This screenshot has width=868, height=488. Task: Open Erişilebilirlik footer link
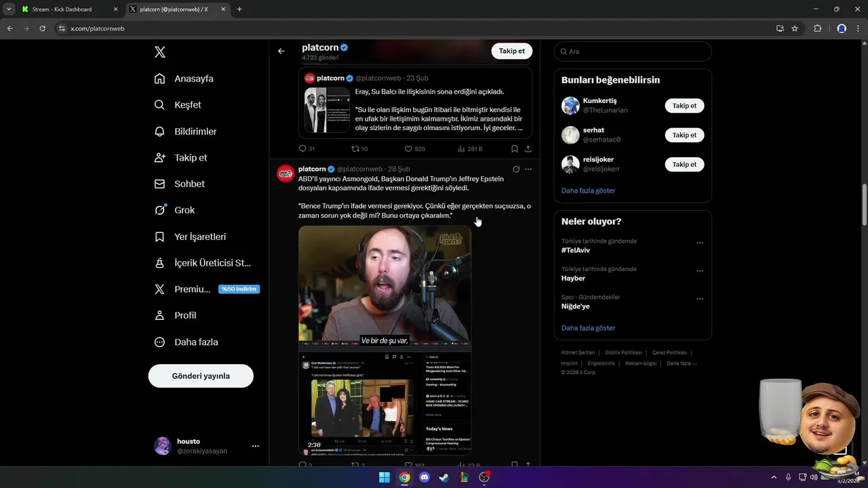[601, 364]
